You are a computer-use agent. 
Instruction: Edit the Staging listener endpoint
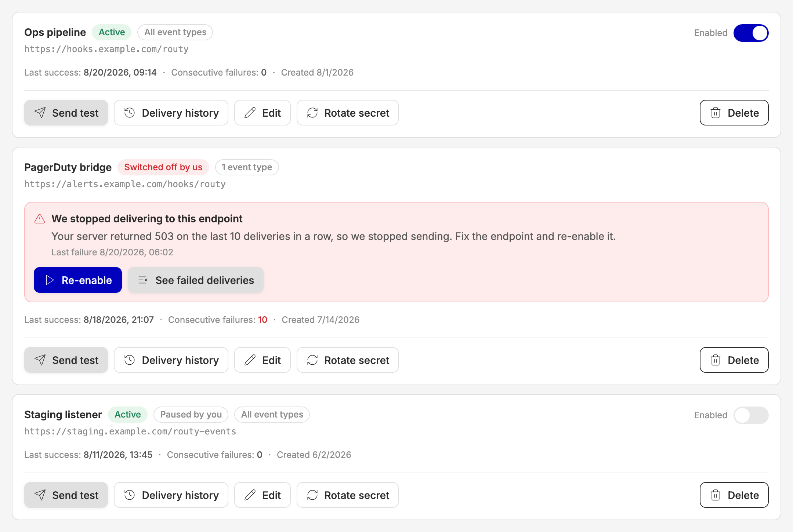[262, 495]
